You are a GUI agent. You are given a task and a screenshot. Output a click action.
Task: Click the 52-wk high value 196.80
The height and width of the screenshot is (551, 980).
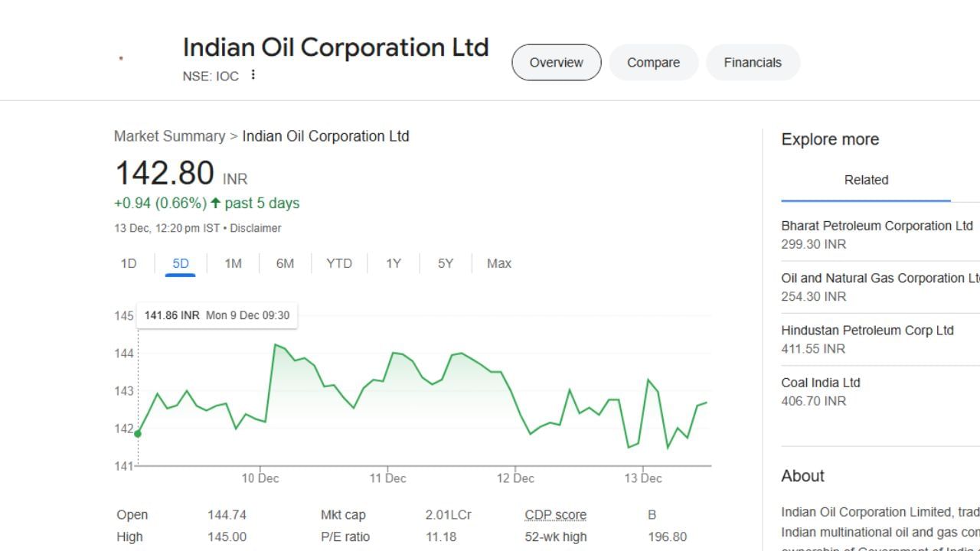pyautogui.click(x=667, y=537)
